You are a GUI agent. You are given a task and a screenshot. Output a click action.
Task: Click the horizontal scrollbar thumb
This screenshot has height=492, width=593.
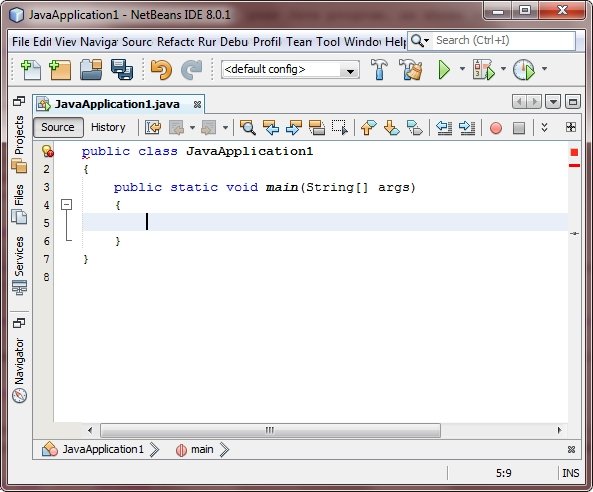[x=270, y=430]
